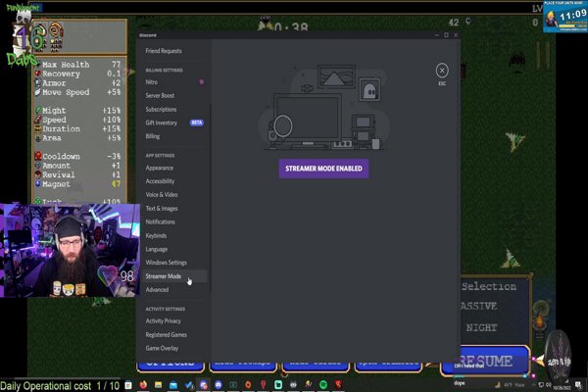Open Game Overlay settings
The width and height of the screenshot is (588, 392).
point(162,348)
